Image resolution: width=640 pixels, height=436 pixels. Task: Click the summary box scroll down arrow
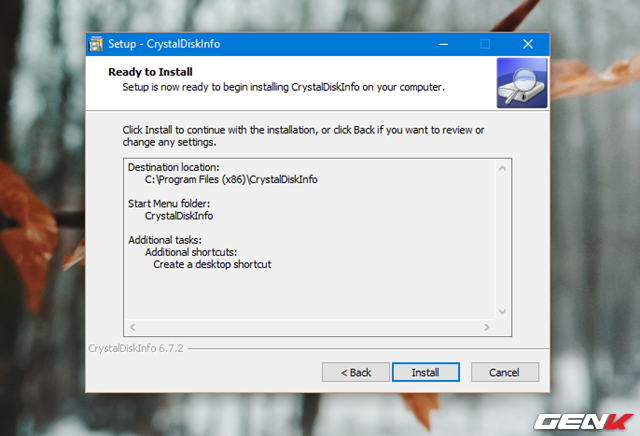(502, 311)
